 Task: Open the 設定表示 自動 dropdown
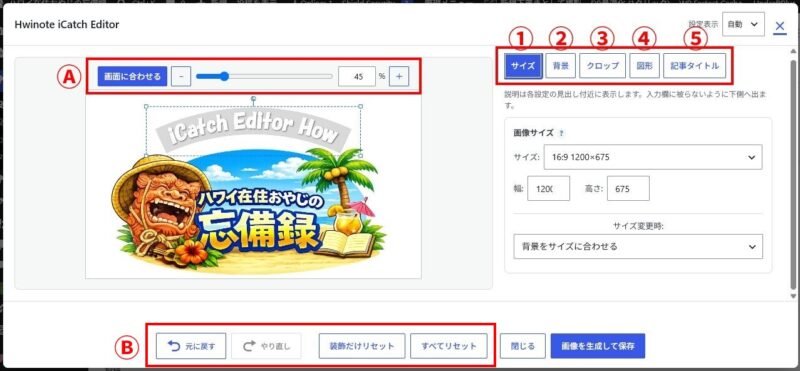click(743, 24)
